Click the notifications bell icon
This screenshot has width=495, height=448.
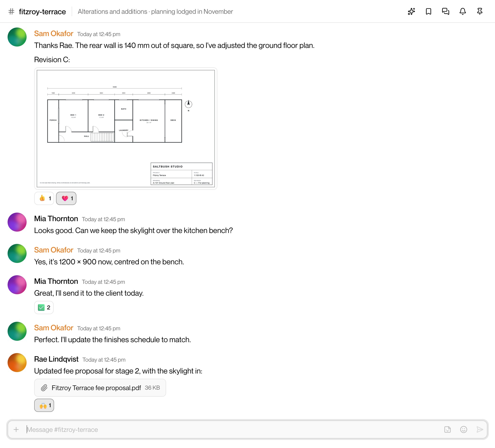(462, 12)
